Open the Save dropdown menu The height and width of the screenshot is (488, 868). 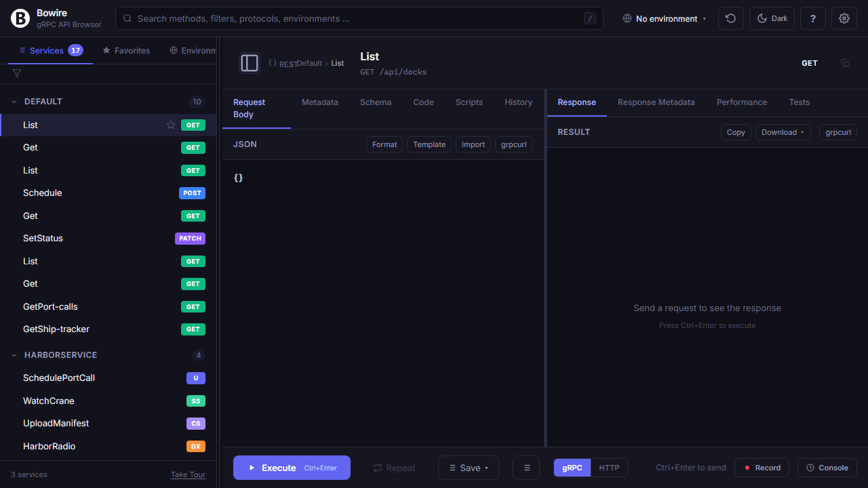point(469,468)
